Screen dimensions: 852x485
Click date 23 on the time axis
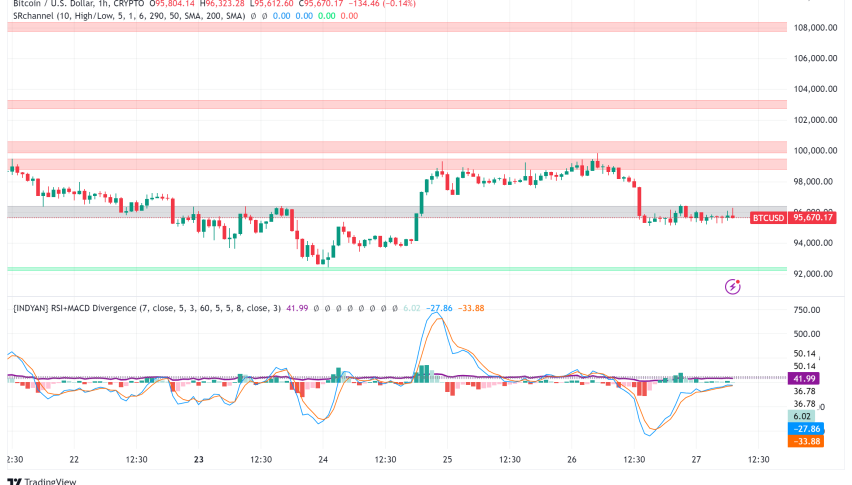click(199, 459)
